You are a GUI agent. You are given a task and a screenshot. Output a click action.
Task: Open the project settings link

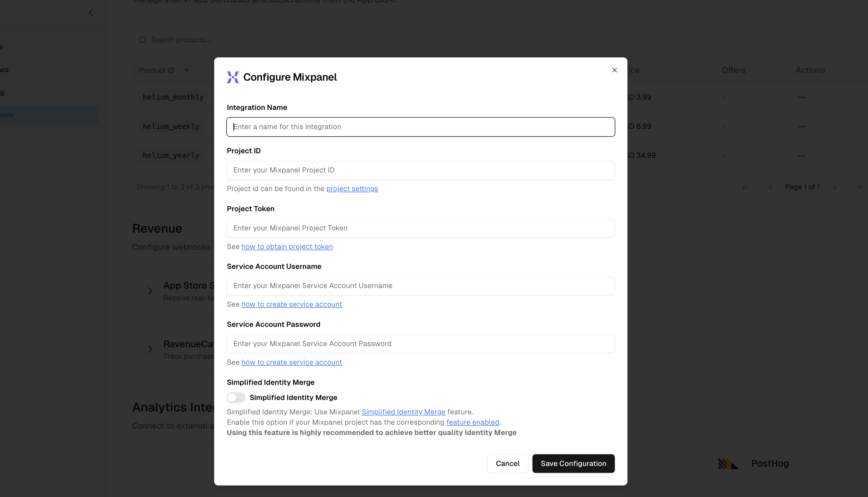pyautogui.click(x=352, y=189)
